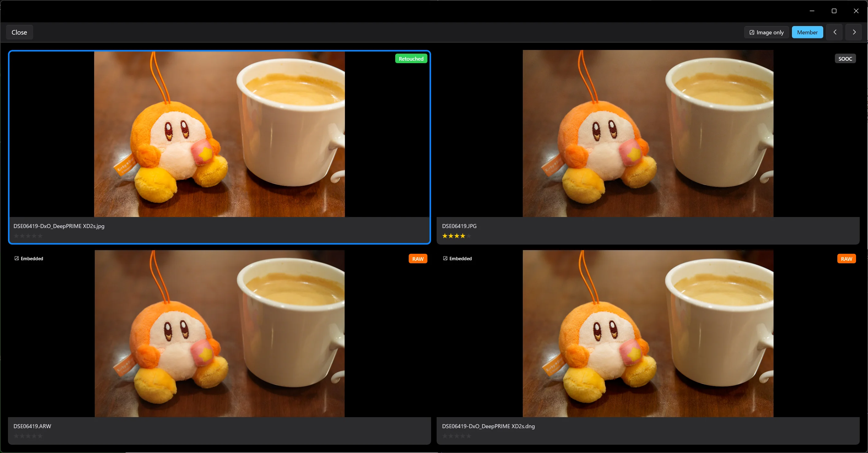868x453 pixels.
Task: Select the DSE06419.JPG thumbnail image
Action: 648,133
